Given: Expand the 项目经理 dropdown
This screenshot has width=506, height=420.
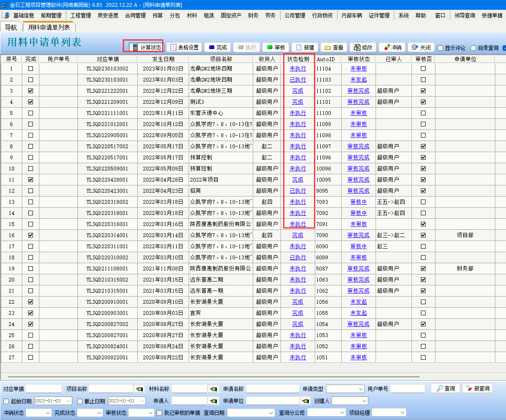Looking at the screenshot, I should [389, 413].
